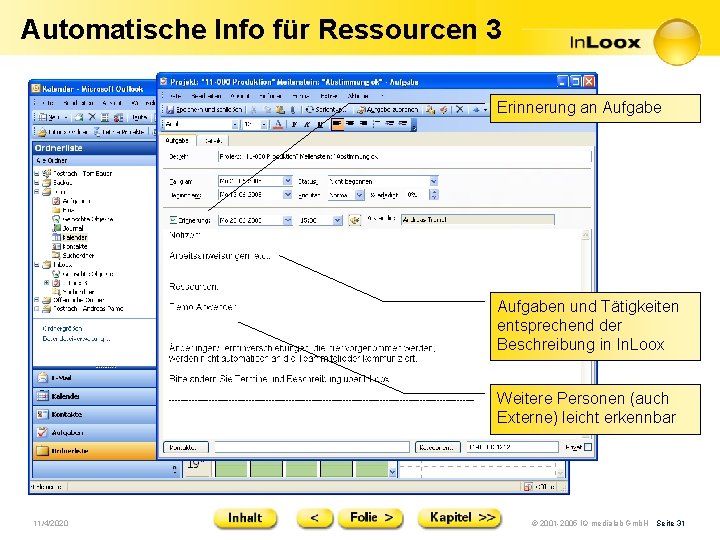Open the Kontakte navigation pane button
Viewport: 720px width, 540px height.
pos(95,414)
